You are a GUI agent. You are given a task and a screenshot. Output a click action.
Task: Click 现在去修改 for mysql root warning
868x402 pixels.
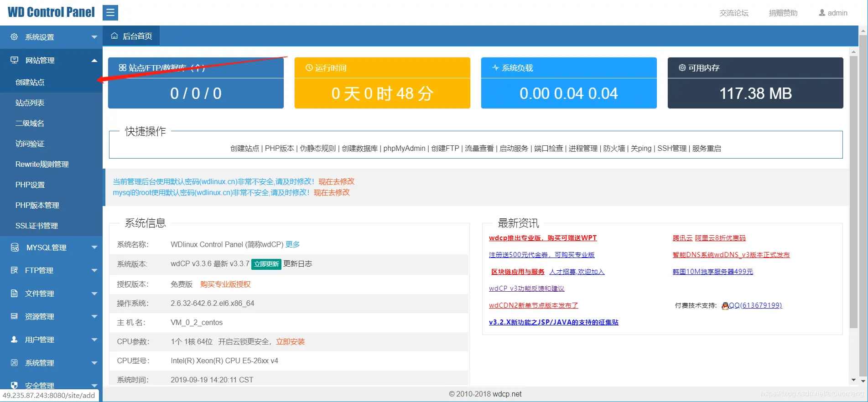click(x=332, y=192)
